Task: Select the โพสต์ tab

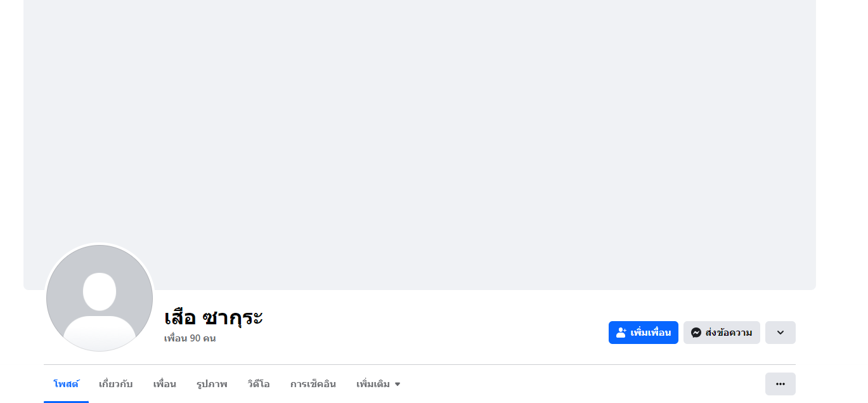Action: (x=66, y=384)
